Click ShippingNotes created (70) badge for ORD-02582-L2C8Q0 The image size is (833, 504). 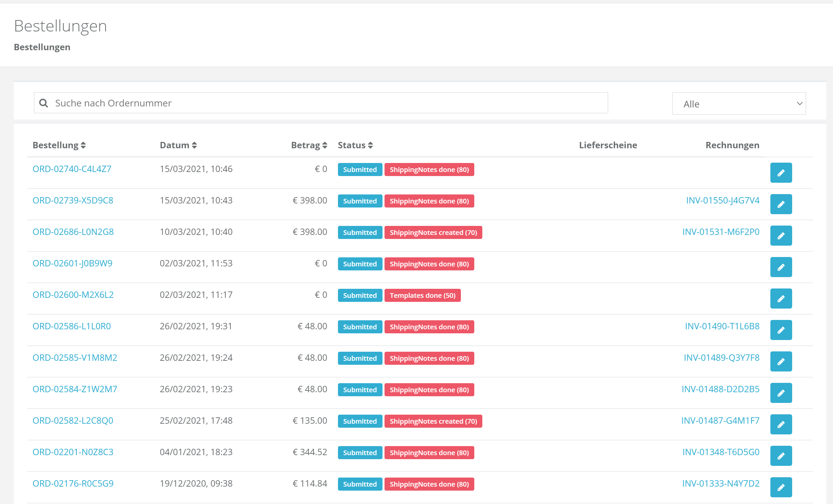coord(433,421)
